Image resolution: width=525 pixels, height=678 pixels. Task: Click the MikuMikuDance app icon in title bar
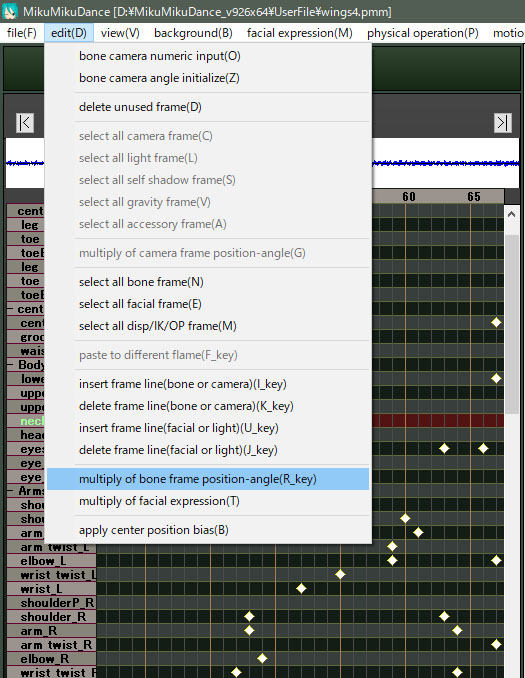[x=10, y=11]
